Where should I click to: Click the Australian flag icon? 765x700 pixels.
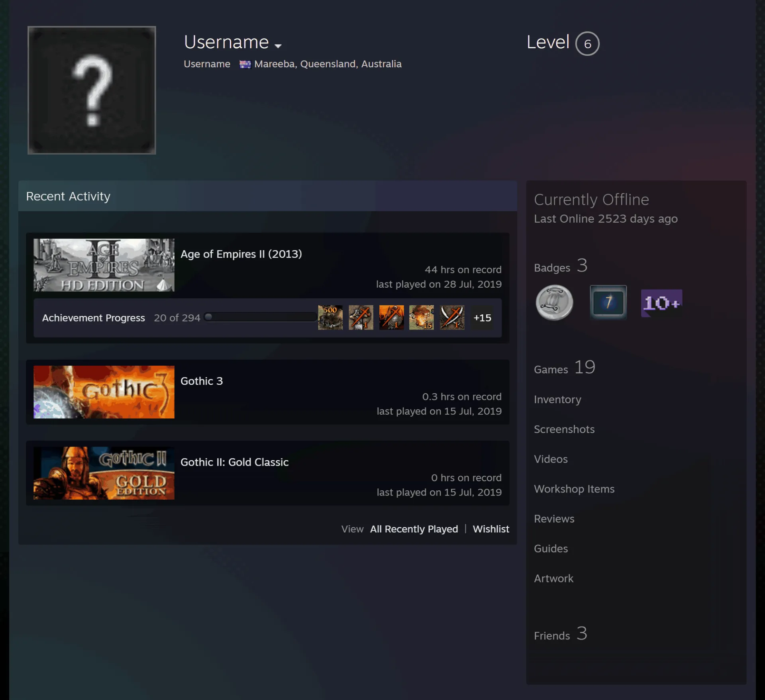pyautogui.click(x=245, y=64)
